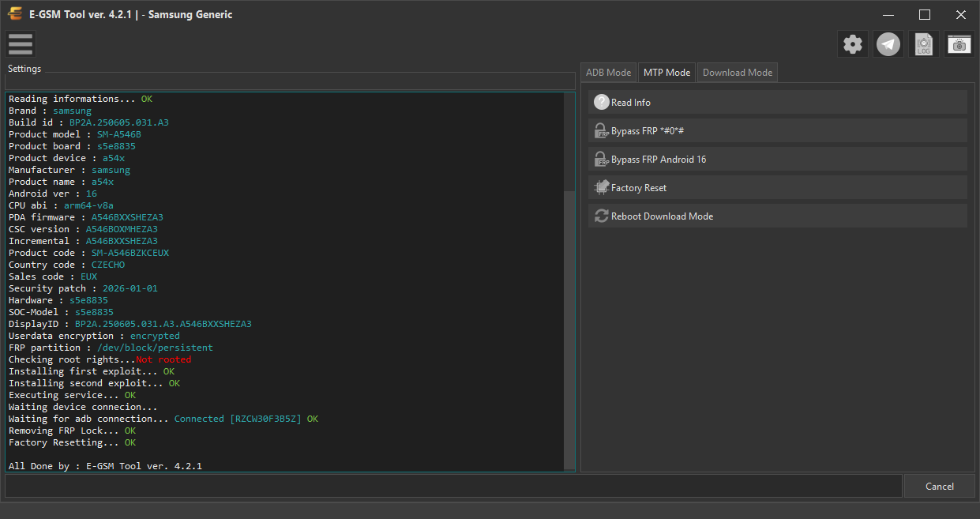Click the Userdata encryption encrypted value
This screenshot has width=980, height=519.
[155, 336]
